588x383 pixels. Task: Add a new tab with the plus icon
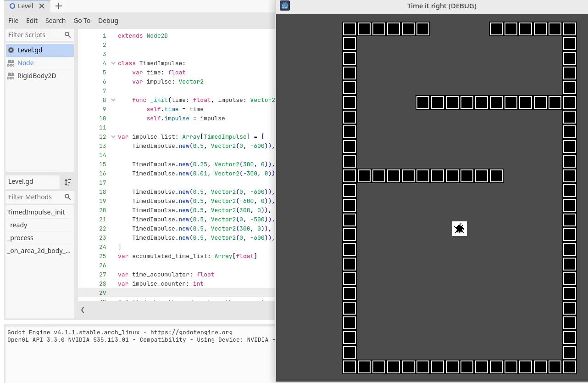coord(58,6)
